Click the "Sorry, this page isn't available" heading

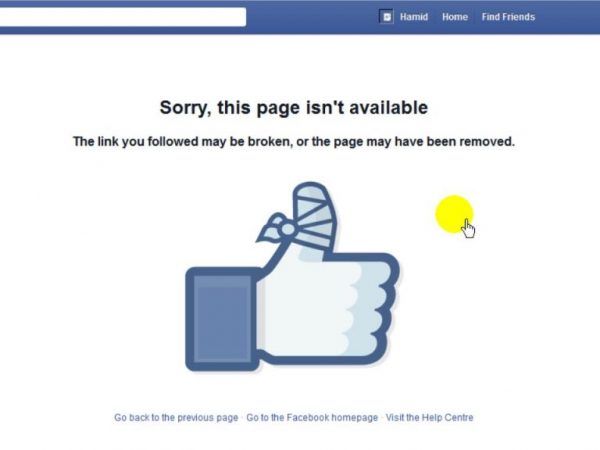[x=293, y=108]
